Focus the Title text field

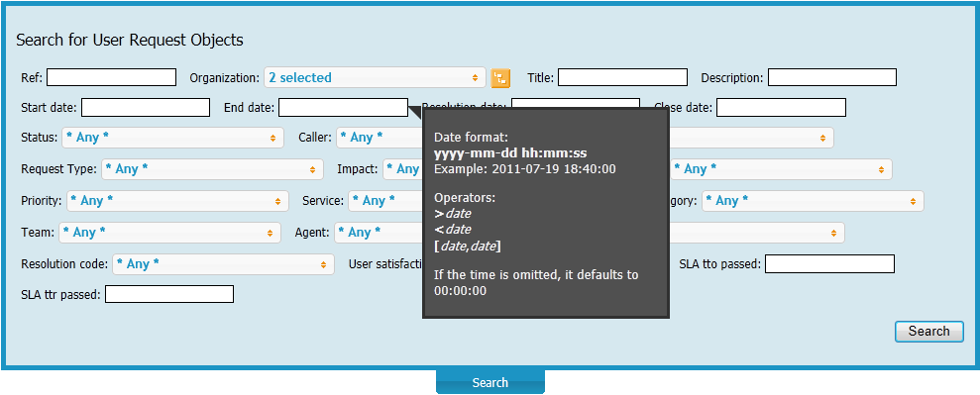click(622, 77)
